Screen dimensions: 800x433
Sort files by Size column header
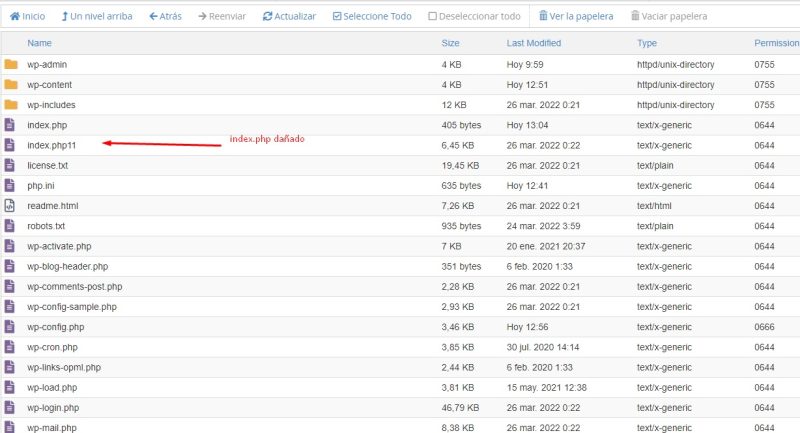pyautogui.click(x=450, y=43)
